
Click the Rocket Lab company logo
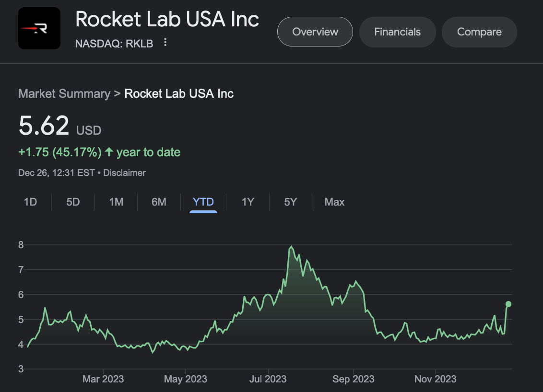(39, 28)
